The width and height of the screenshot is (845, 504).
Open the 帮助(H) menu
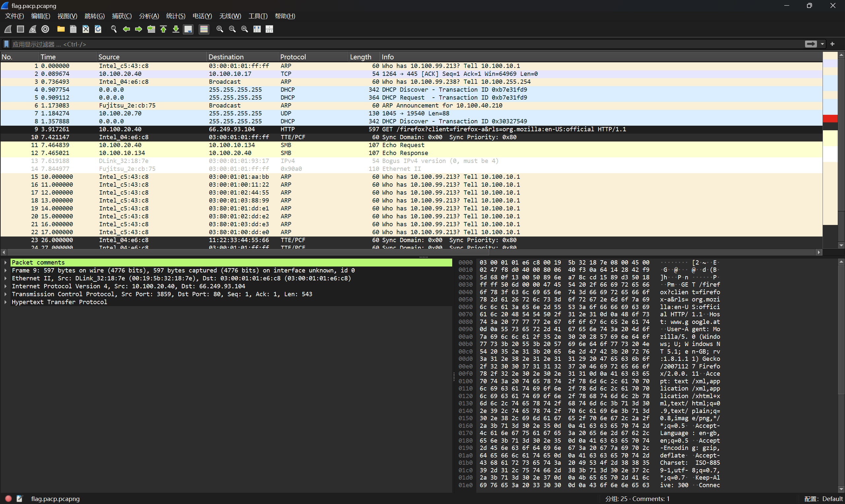point(285,16)
